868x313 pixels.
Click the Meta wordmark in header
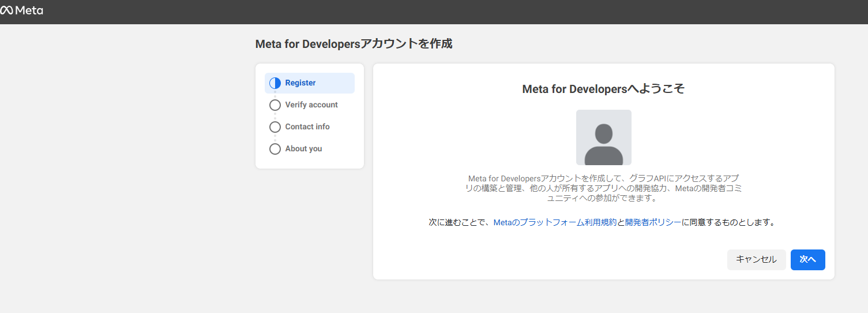coord(29,10)
